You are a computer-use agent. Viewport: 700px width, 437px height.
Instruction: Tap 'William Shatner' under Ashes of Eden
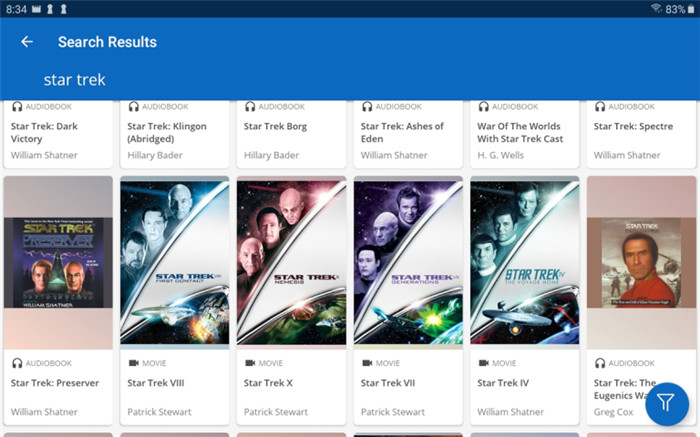tap(394, 155)
